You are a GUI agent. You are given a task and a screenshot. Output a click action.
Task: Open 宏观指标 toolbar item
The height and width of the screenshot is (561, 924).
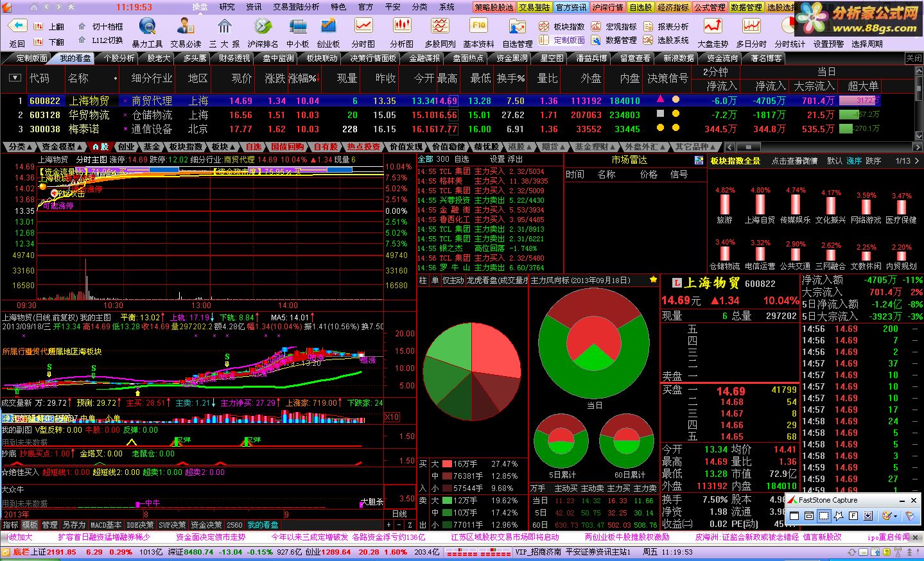pos(614,26)
